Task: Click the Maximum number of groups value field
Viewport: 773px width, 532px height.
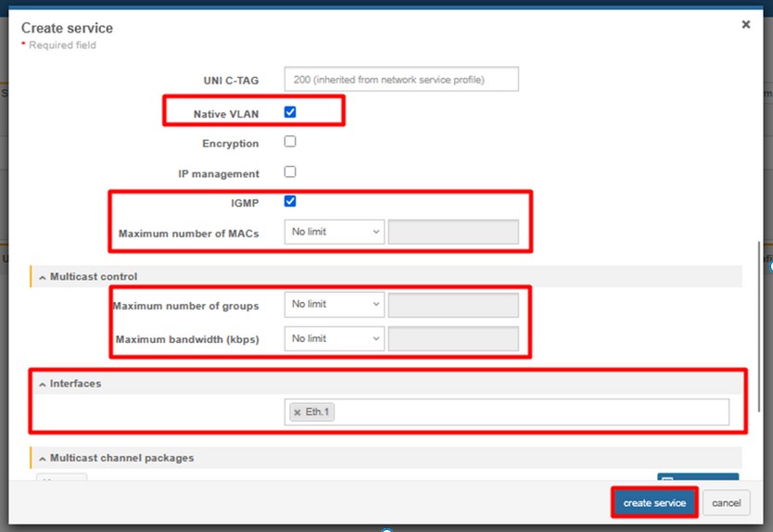Action: tap(453, 305)
